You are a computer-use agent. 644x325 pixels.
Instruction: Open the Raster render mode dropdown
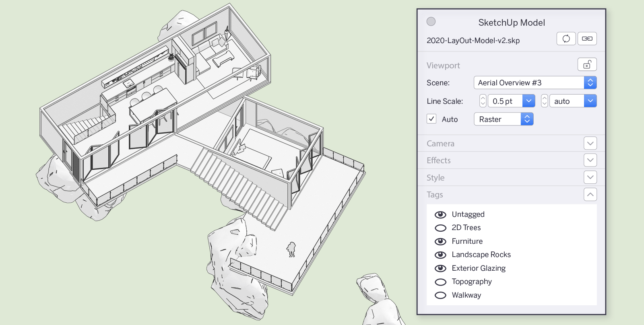(504, 119)
